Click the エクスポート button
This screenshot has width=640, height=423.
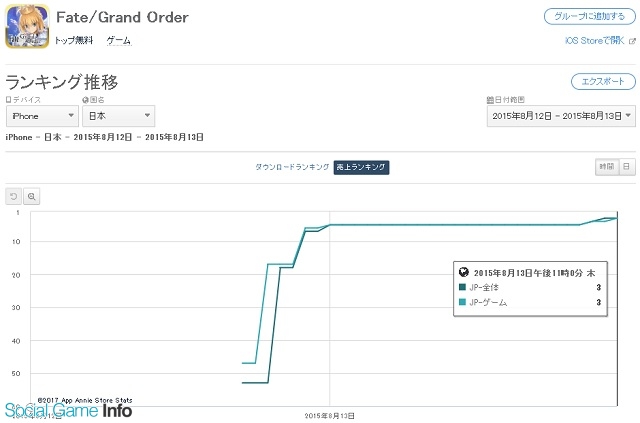(603, 81)
